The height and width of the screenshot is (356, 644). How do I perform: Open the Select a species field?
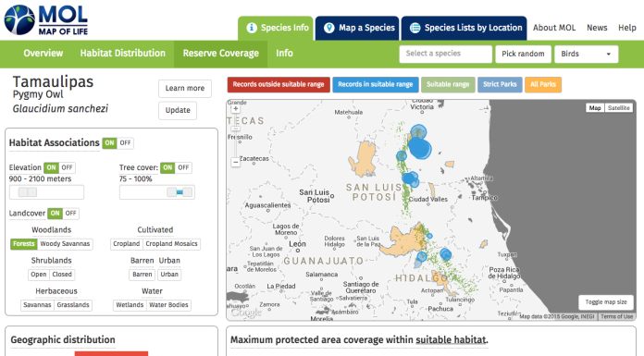[x=445, y=54]
